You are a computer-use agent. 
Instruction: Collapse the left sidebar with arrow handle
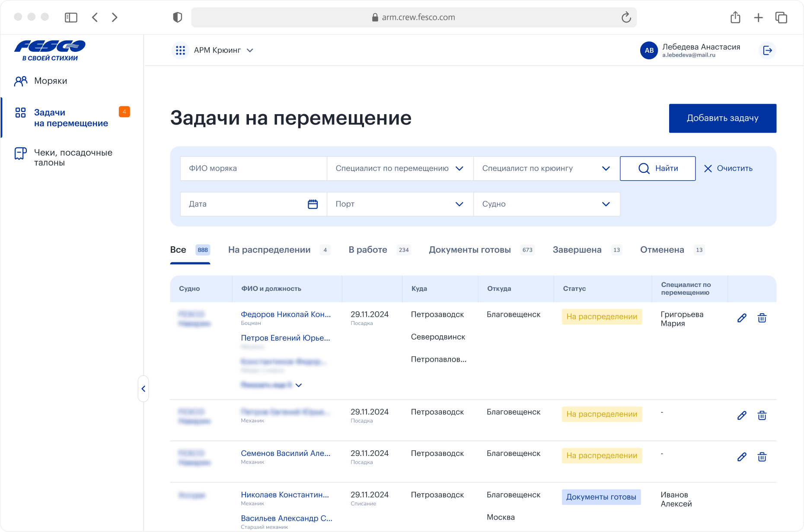[x=144, y=389]
